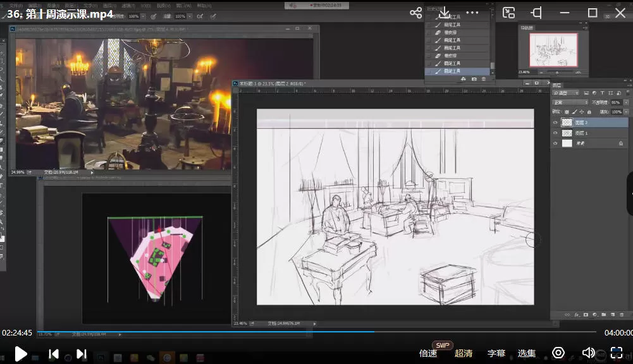Create a new group with the folder icon
This screenshot has width=633, height=364.
603,314
